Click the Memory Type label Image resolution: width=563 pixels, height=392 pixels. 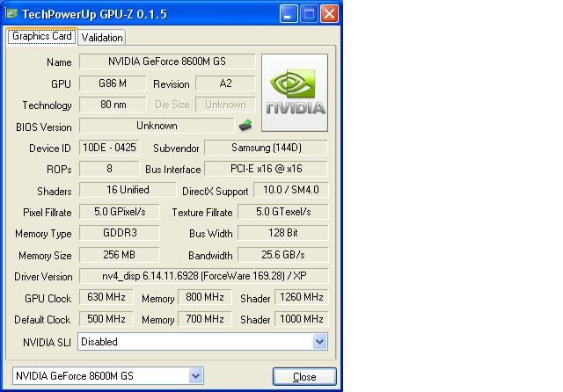[x=43, y=234]
